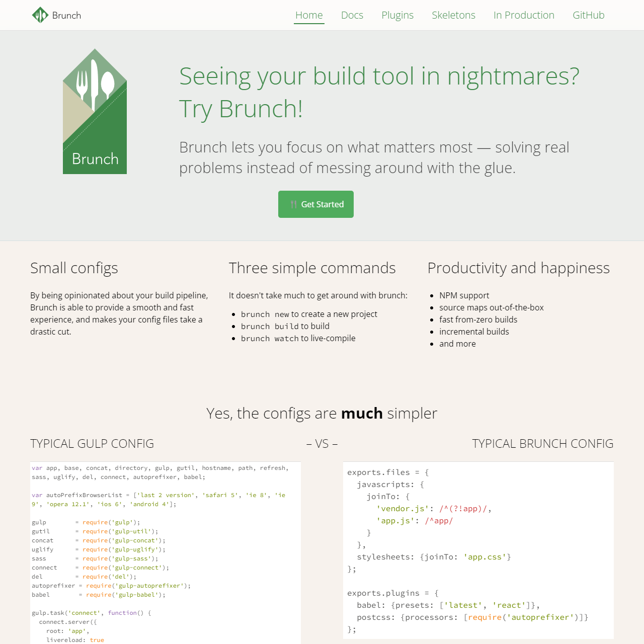Click 'Yes, the configs are much simpler' heading
This screenshot has width=644, height=644.
pyautogui.click(x=322, y=414)
